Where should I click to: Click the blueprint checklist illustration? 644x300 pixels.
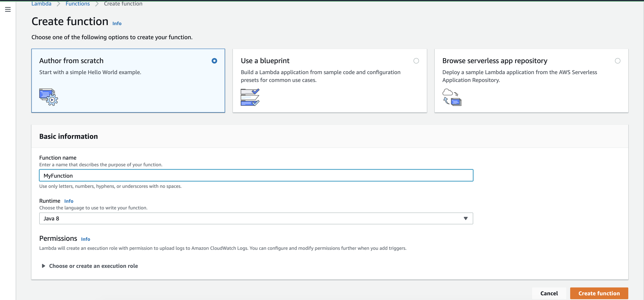pyautogui.click(x=250, y=97)
